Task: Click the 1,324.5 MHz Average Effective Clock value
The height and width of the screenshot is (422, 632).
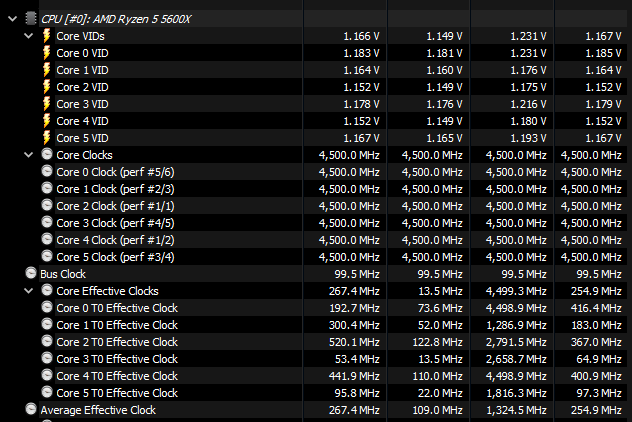Action: point(516,410)
